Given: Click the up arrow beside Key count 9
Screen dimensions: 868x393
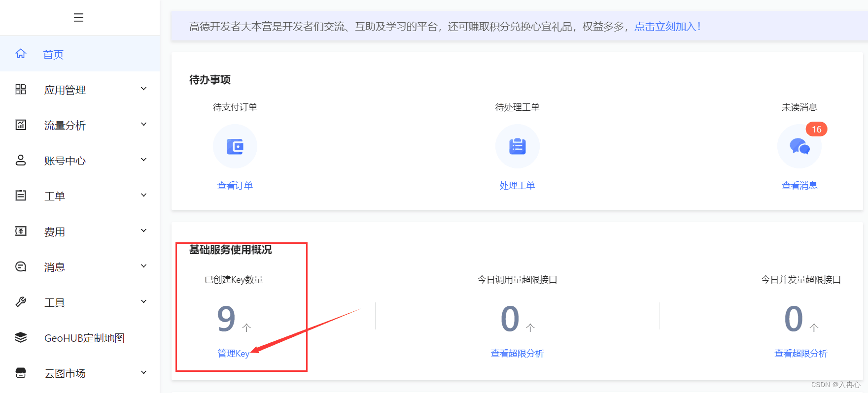Looking at the screenshot, I should [247, 327].
